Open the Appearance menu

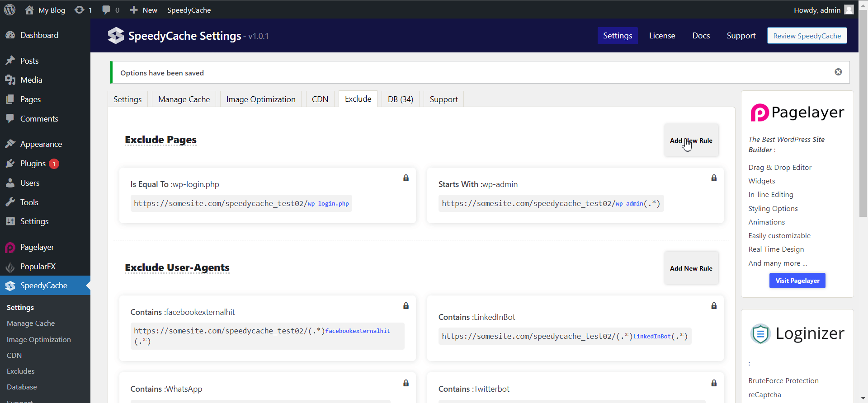[x=45, y=144]
